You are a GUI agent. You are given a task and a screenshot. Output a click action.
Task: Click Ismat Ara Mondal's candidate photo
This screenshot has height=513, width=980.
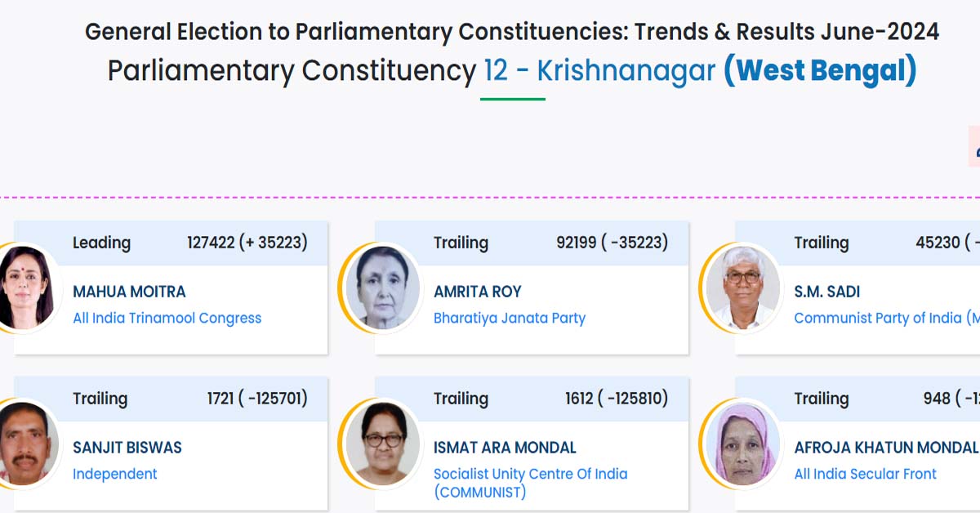(x=383, y=443)
